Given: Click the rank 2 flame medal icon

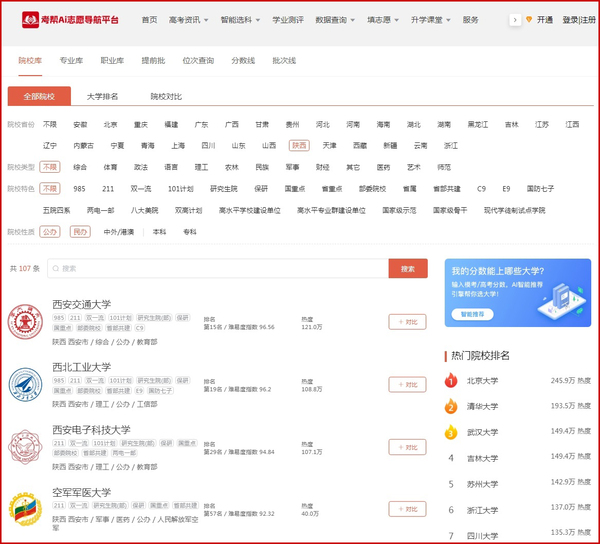Looking at the screenshot, I should [452, 406].
